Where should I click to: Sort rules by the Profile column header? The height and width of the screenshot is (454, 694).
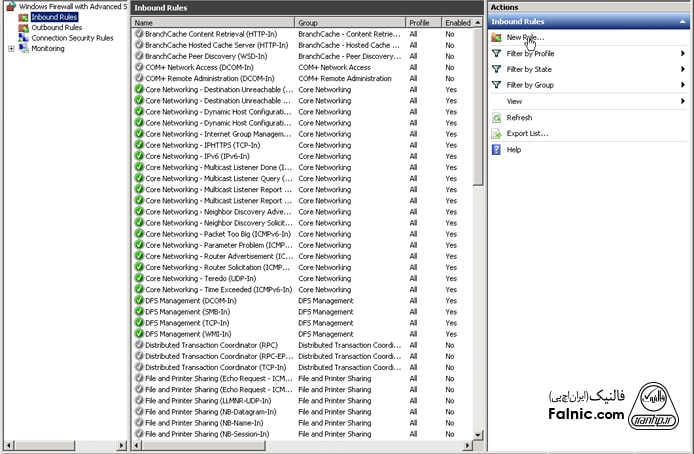(x=423, y=22)
